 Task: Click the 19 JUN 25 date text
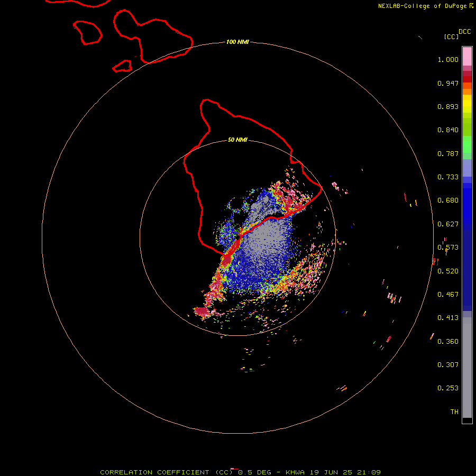pos(331,472)
